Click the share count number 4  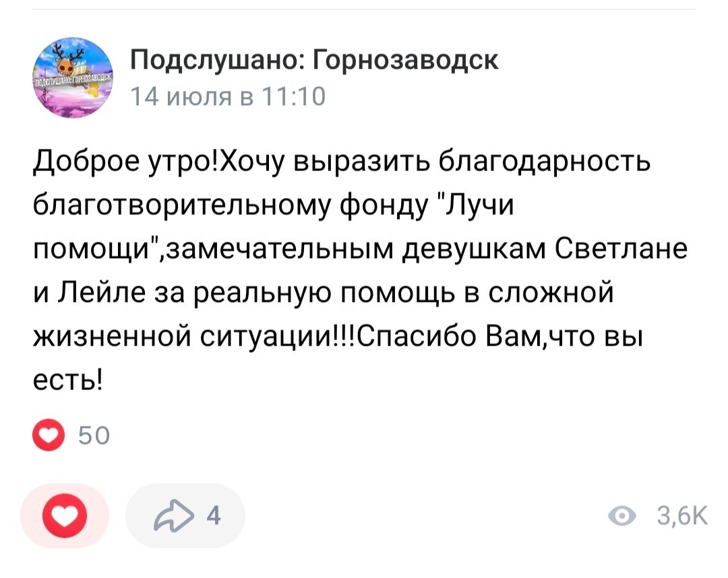pyautogui.click(x=214, y=516)
